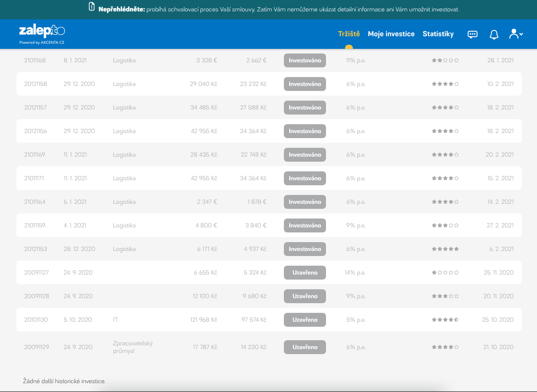Select loan ID 20121156

point(36,131)
